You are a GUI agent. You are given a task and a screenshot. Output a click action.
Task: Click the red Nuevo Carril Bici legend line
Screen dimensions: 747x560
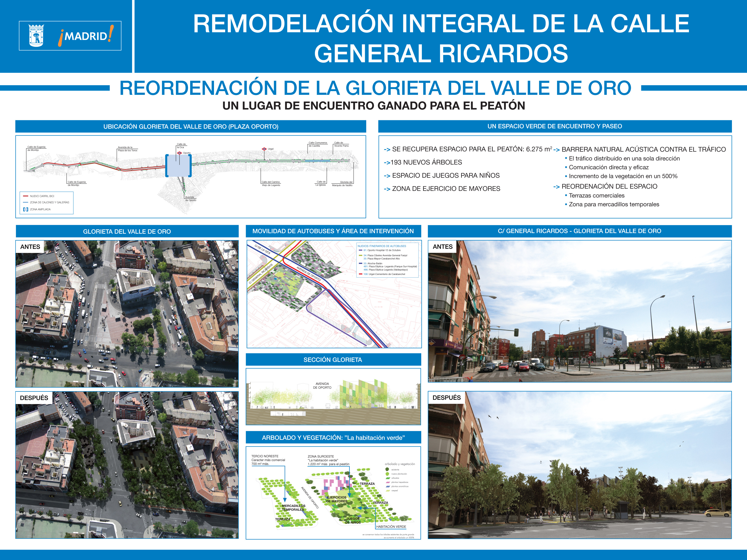click(25, 196)
